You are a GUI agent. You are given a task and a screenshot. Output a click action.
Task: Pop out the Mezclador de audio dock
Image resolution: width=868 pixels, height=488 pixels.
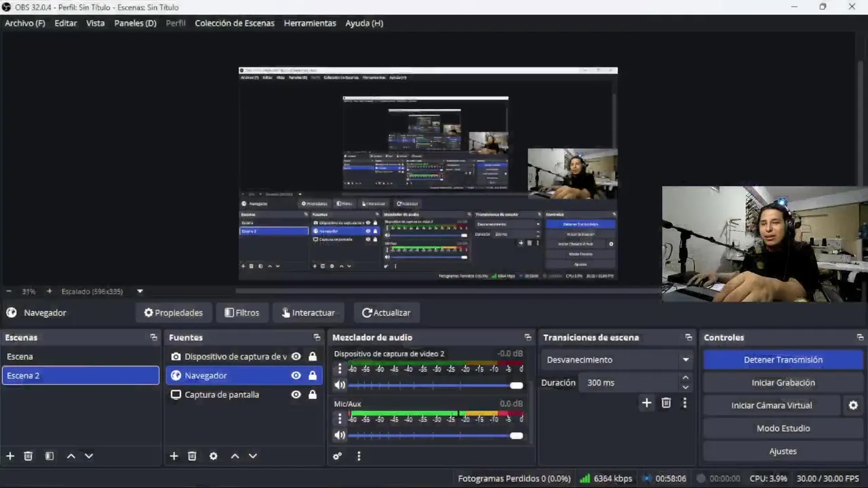(x=528, y=338)
